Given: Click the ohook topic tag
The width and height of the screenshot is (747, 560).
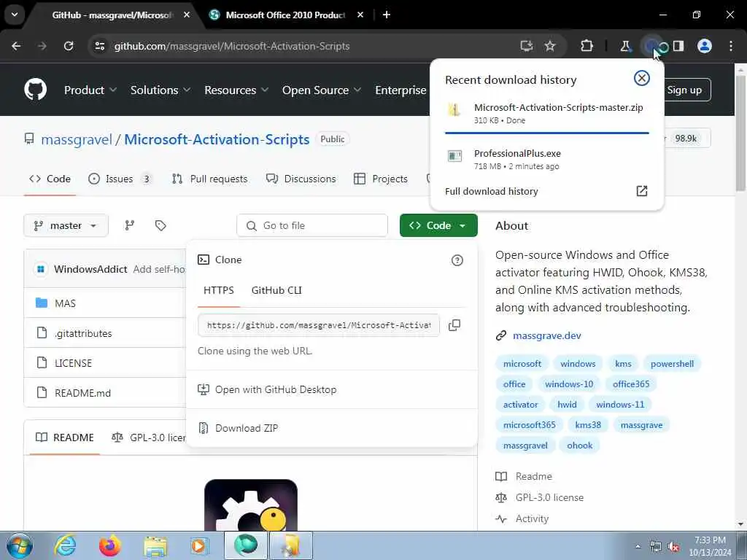Looking at the screenshot, I should coord(579,446).
